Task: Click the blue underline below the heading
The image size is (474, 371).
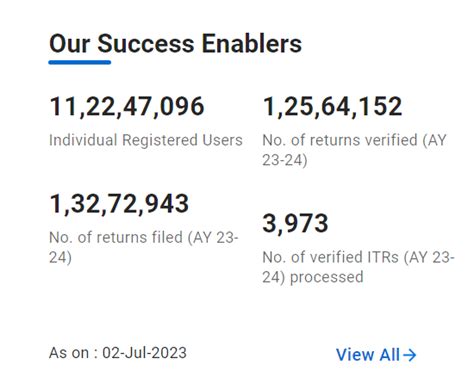Action: [80, 62]
